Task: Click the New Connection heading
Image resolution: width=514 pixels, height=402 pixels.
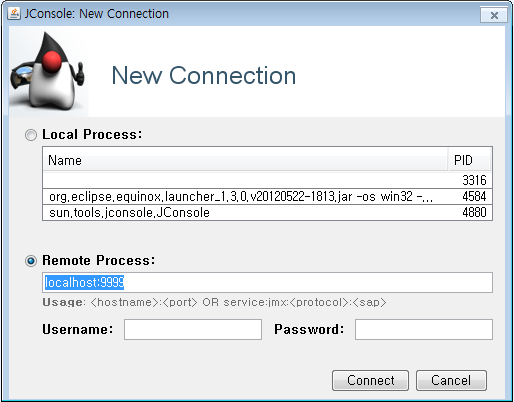Action: [204, 76]
